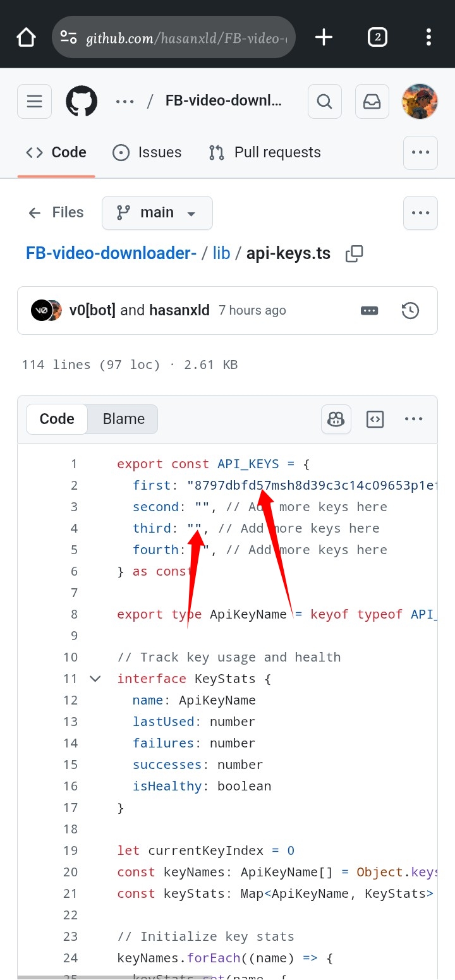Open the notifications inbox icon
455x980 pixels.
(x=372, y=101)
